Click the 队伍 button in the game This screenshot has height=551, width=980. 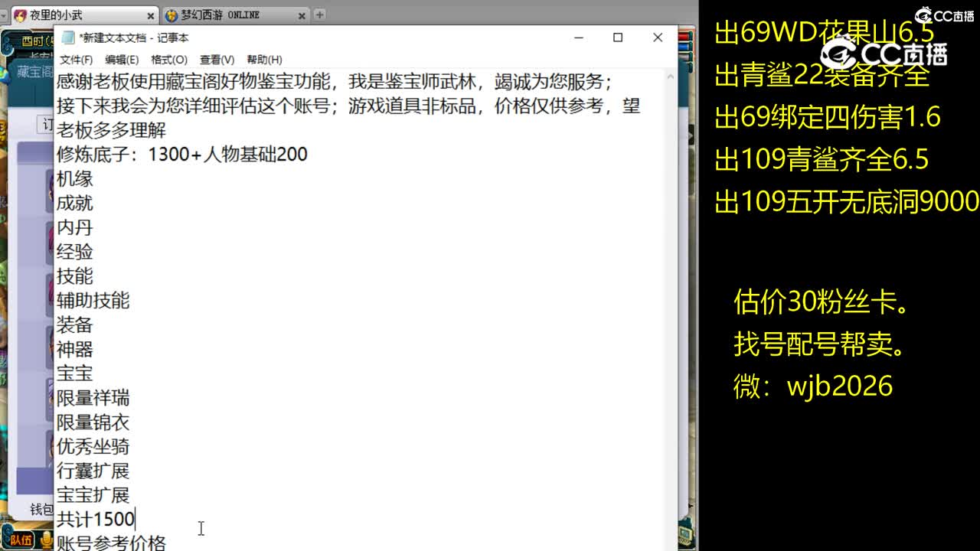click(21, 540)
